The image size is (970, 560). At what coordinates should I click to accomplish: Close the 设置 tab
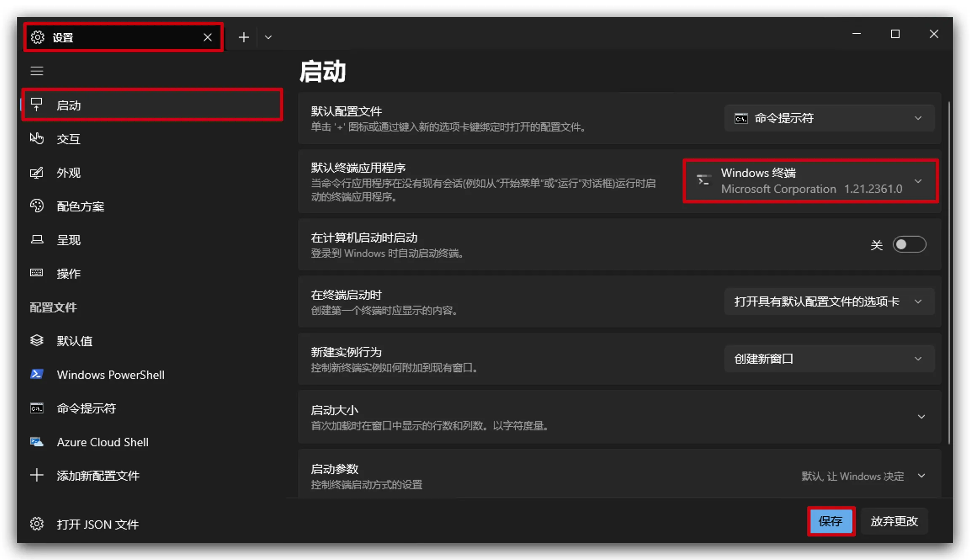tap(208, 37)
